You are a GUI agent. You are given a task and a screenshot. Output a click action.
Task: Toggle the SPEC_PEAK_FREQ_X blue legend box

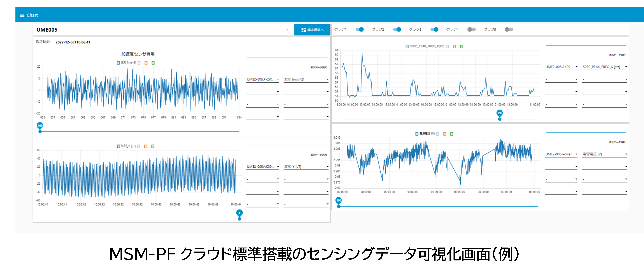[407, 47]
